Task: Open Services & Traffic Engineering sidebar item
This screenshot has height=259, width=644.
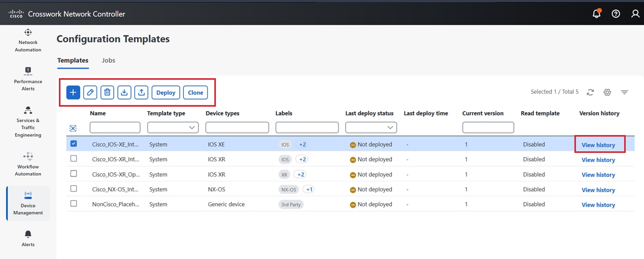Action: 28,121
